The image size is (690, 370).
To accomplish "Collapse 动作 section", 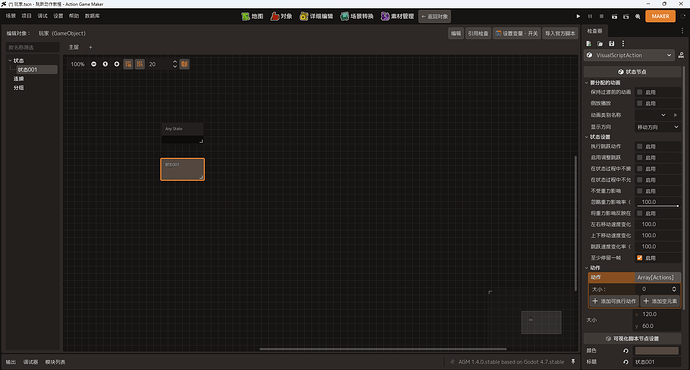I will point(587,268).
